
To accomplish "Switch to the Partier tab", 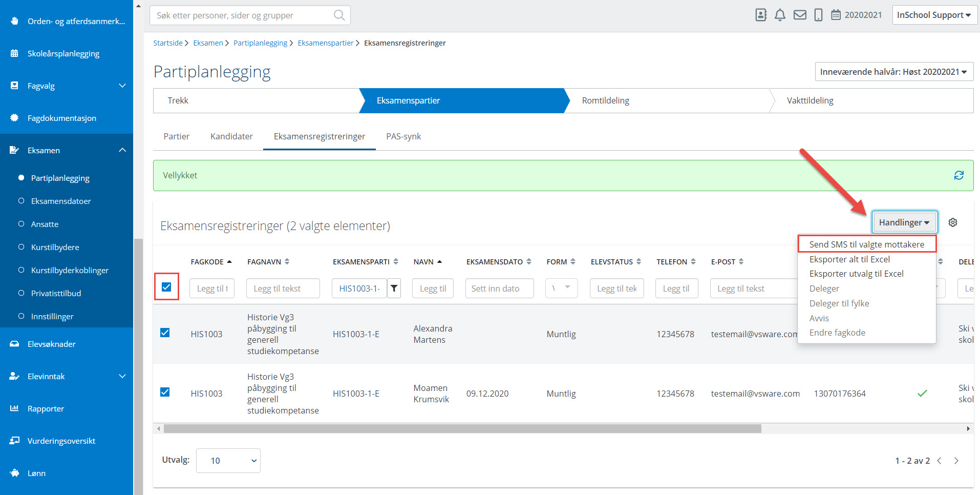I will [x=176, y=136].
